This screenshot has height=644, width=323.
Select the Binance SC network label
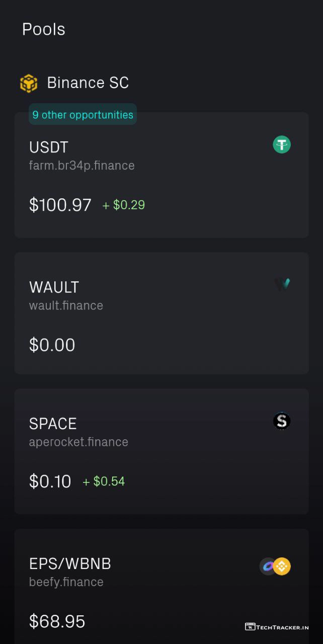tap(88, 83)
